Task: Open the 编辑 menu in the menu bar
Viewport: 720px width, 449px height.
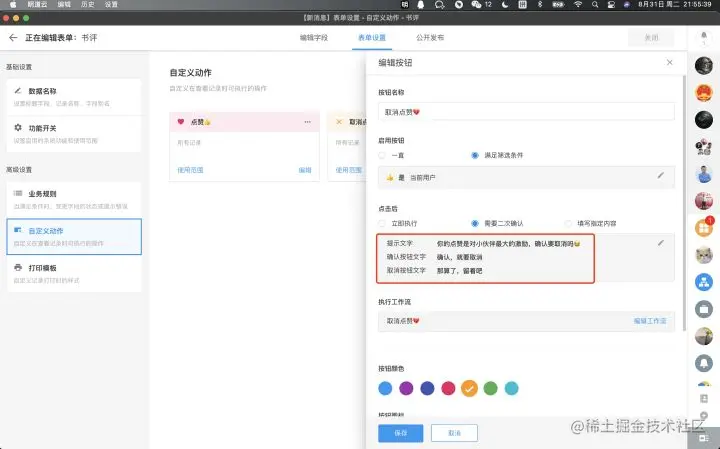Action: 64,5
